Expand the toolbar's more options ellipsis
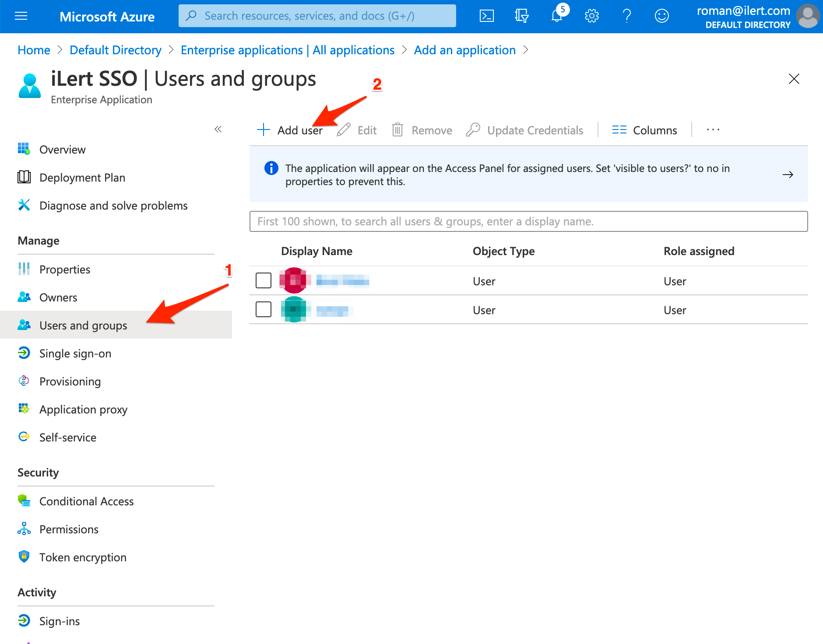The height and width of the screenshot is (644, 823). pos(713,130)
